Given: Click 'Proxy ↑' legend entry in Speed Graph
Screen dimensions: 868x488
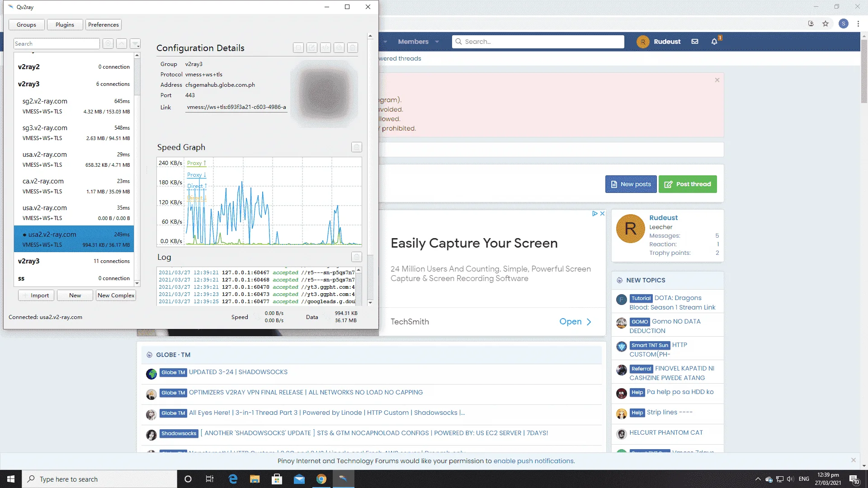Looking at the screenshot, I should pos(197,163).
